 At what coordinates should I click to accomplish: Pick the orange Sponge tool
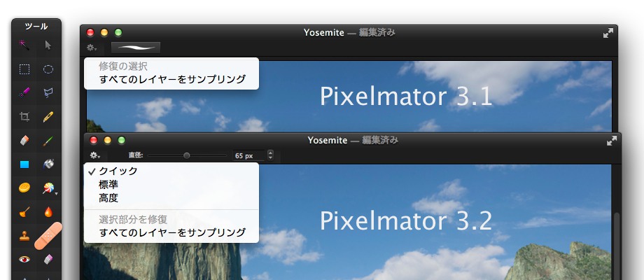(24, 188)
